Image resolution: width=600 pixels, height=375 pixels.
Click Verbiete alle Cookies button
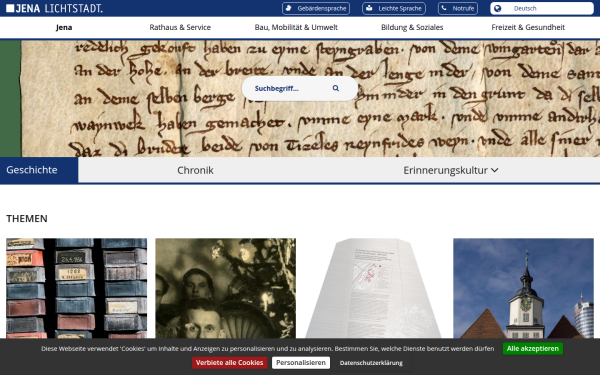(x=230, y=362)
